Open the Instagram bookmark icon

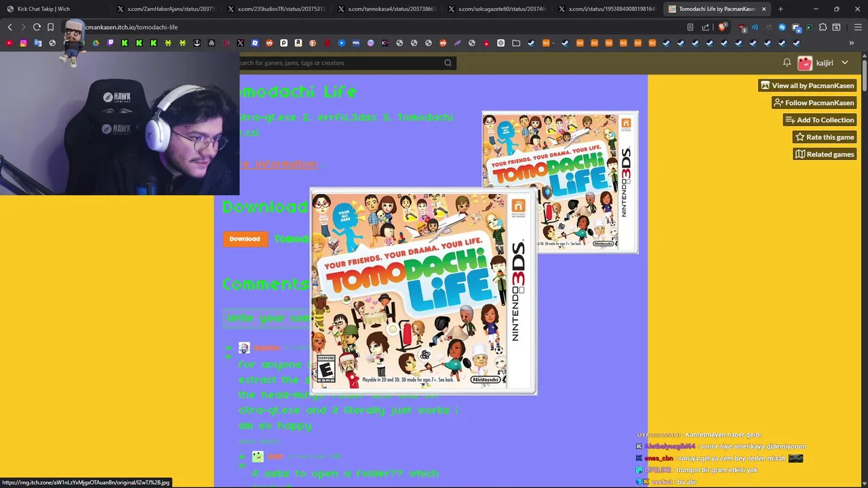23,43
